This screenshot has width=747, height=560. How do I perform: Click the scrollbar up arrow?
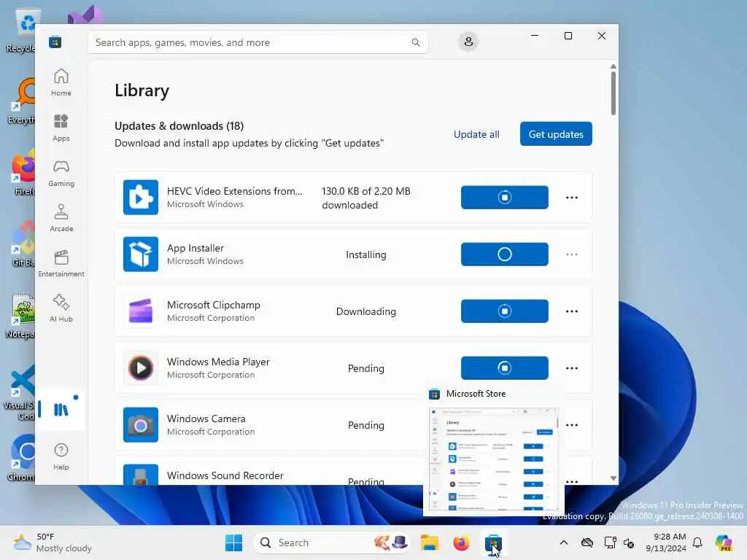(613, 66)
